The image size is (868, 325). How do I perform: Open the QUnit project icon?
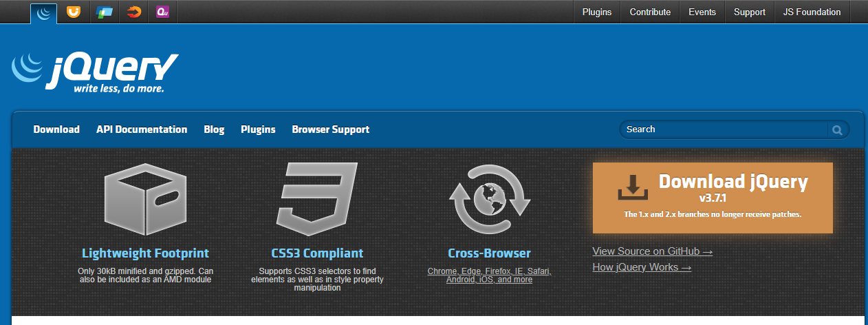[x=163, y=12]
